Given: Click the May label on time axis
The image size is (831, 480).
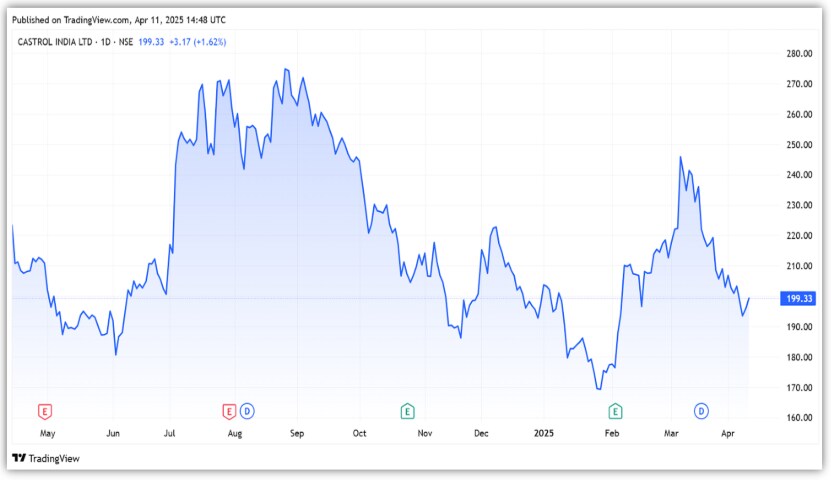Looking at the screenshot, I should (x=48, y=433).
